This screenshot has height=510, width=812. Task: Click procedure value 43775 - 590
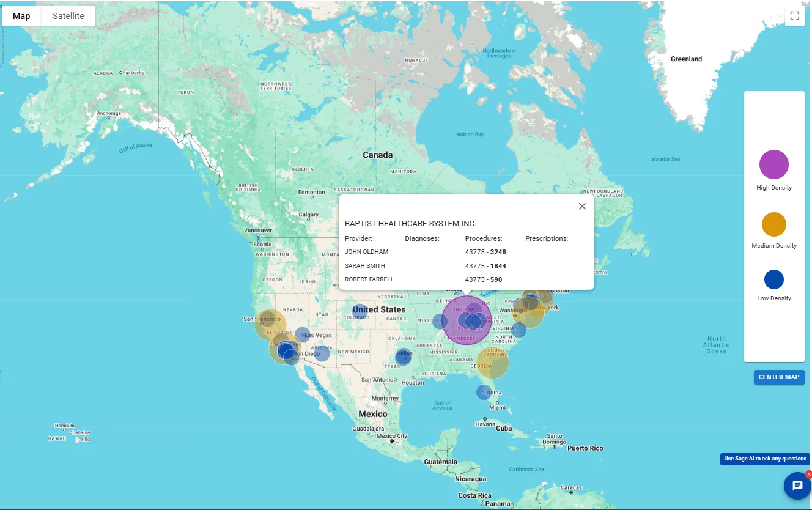[x=484, y=279]
